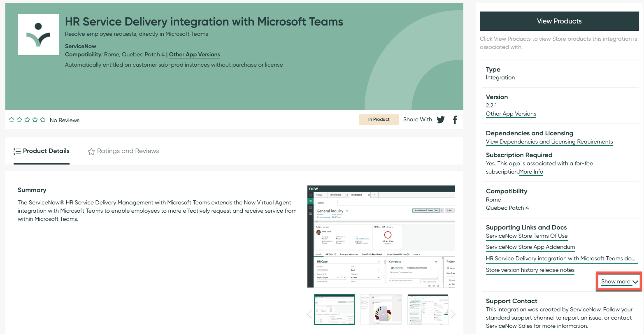Open the Product Details tab
Image resolution: width=644 pixels, height=334 pixels.
[42, 151]
